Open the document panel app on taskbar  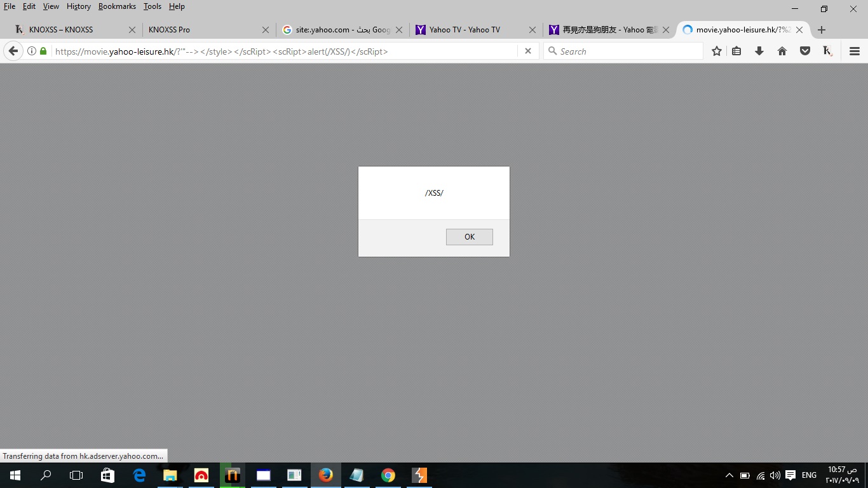click(295, 475)
